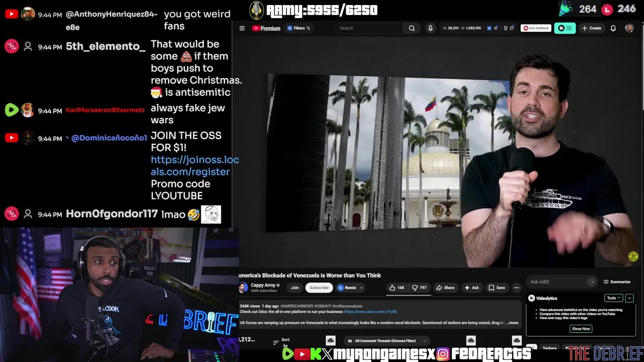Screen dimensions: 644x362
Task: Open the account avatar menu
Action: tap(629, 28)
